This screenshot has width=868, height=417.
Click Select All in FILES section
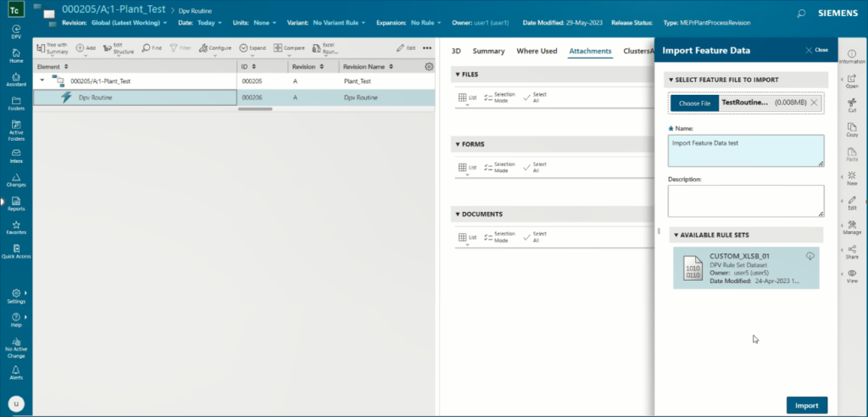tap(535, 97)
